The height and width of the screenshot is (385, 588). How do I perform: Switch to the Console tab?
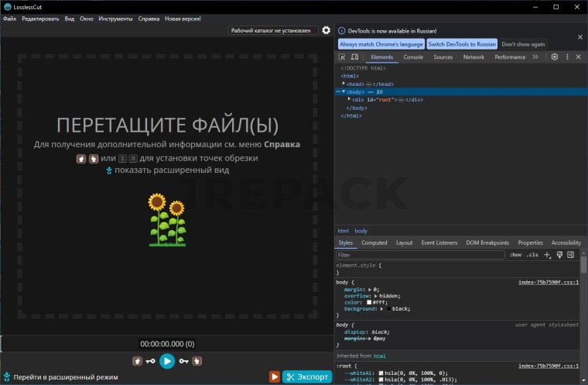(x=413, y=57)
